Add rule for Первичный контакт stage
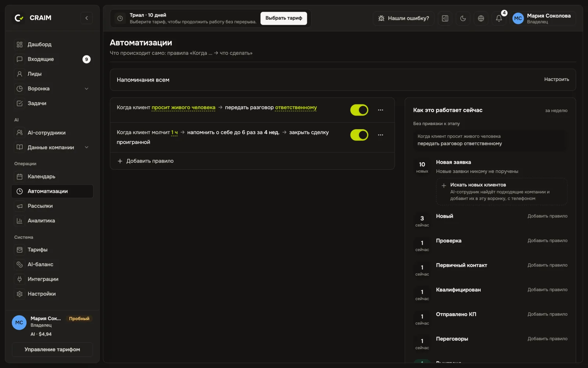Viewport: 588px width, 368px height. (547, 265)
